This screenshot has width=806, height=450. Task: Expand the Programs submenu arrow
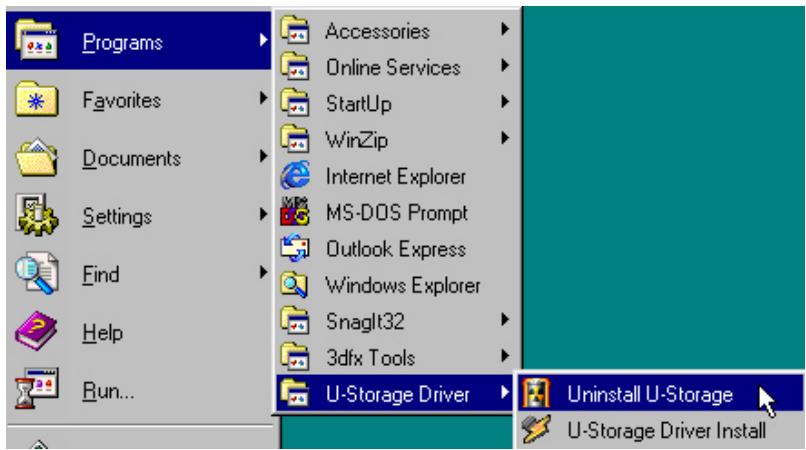pos(263,40)
